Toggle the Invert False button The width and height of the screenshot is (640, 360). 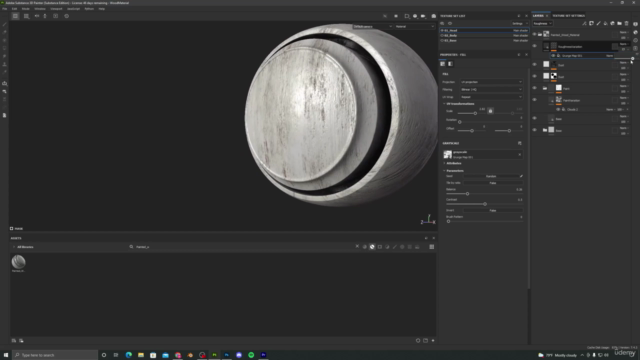click(x=493, y=211)
